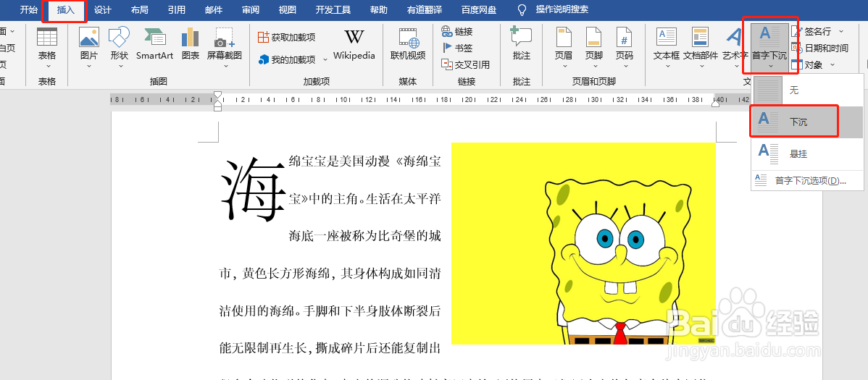Image resolution: width=868 pixels, height=380 pixels.
Task: Add a comment with 批注
Action: coord(522,44)
